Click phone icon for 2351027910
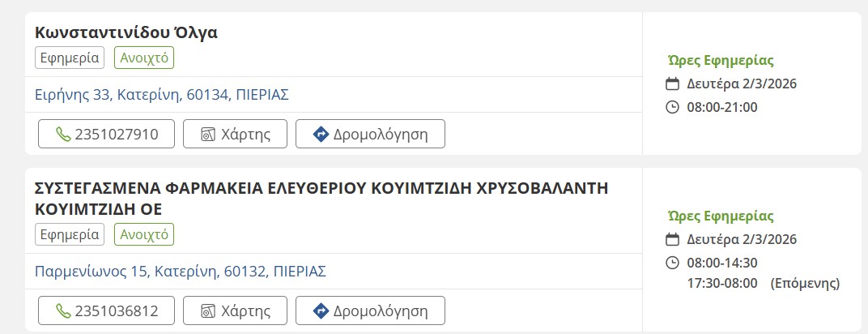 [63, 134]
